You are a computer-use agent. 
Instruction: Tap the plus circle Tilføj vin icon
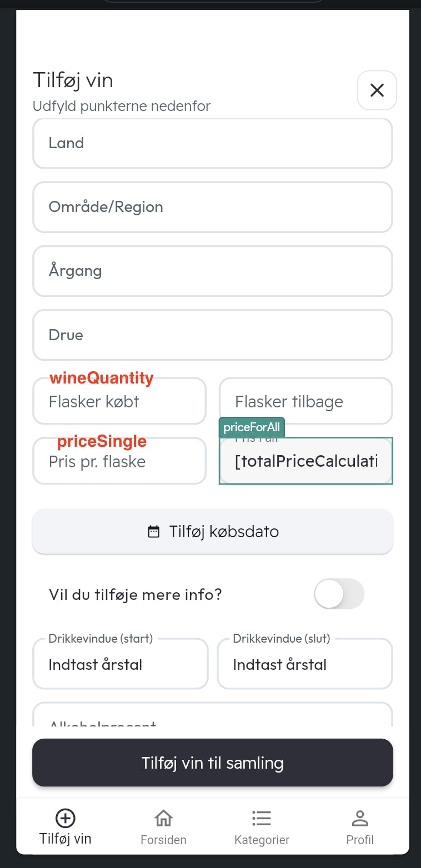click(x=66, y=818)
